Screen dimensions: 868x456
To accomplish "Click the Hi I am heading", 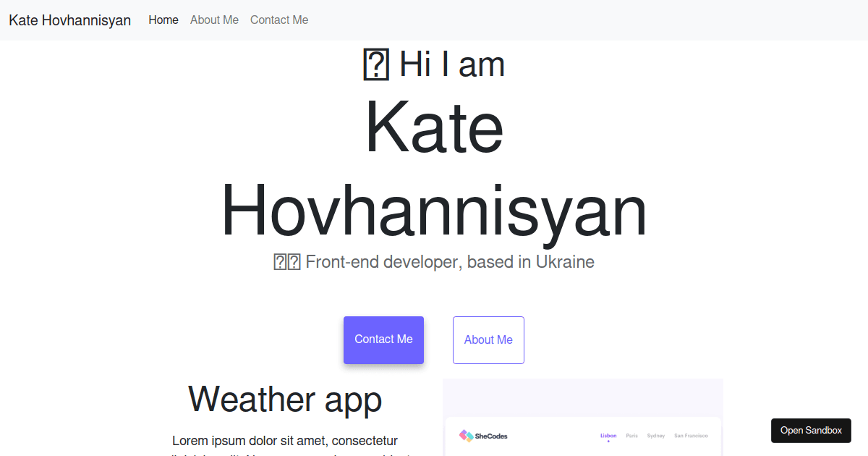I will [433, 65].
